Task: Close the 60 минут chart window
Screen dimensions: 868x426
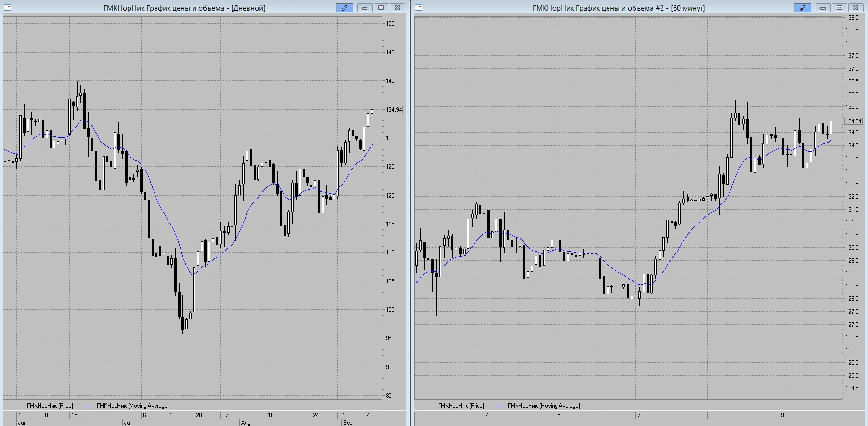Action: [x=855, y=8]
